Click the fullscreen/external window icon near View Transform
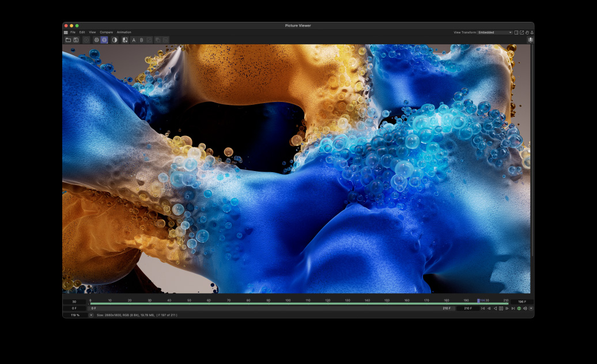597x364 pixels. pos(521,32)
